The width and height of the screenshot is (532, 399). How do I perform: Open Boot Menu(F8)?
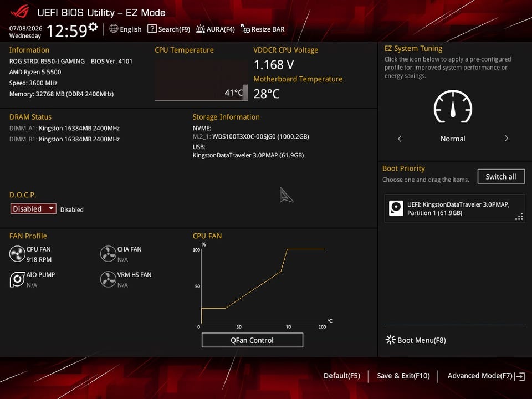point(416,340)
